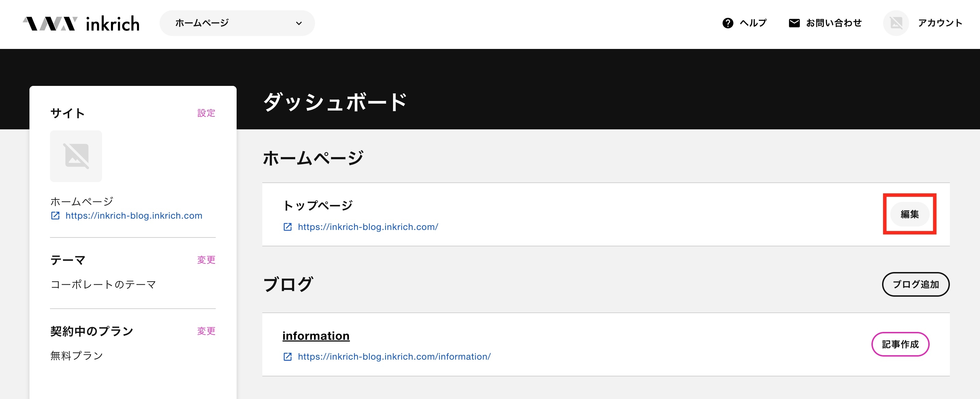Click 変更 next to 契約中のプラン

click(206, 331)
